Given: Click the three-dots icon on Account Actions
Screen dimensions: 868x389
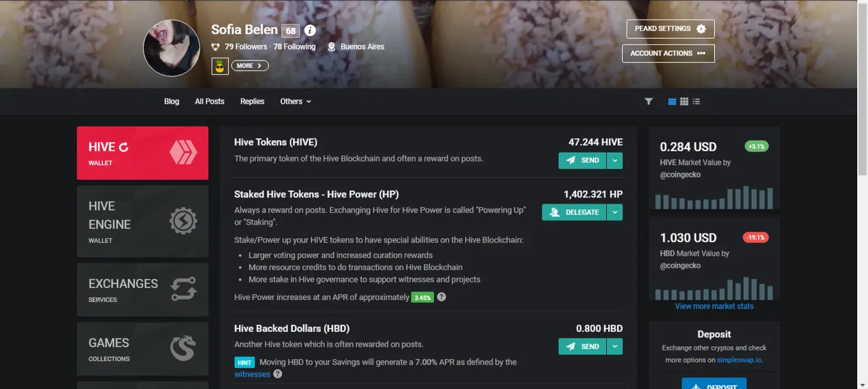Looking at the screenshot, I should [701, 53].
